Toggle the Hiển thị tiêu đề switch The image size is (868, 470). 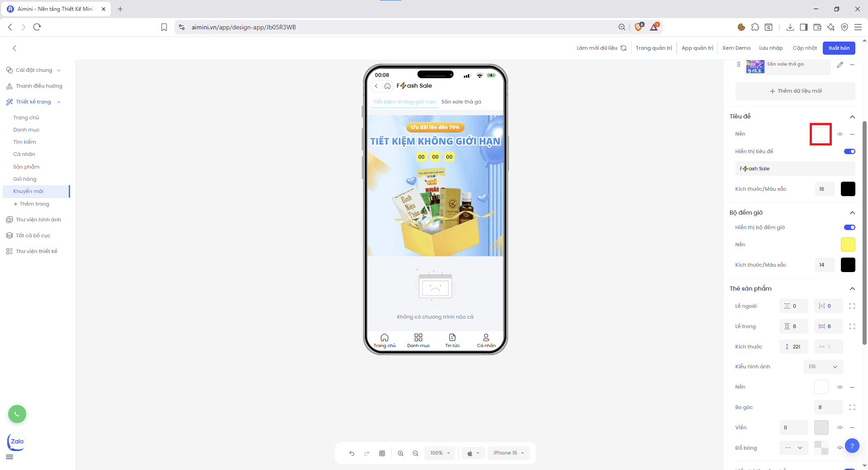(x=849, y=151)
